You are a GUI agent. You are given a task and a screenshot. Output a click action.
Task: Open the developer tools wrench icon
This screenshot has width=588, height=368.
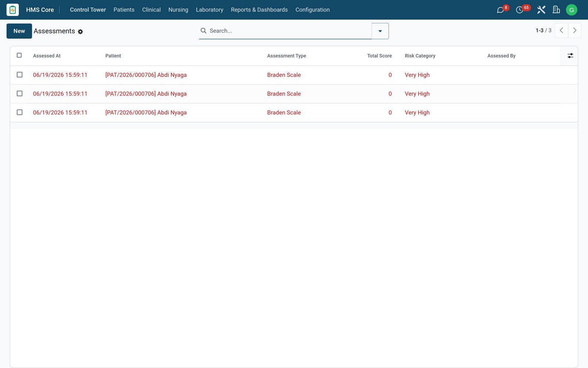tap(541, 10)
